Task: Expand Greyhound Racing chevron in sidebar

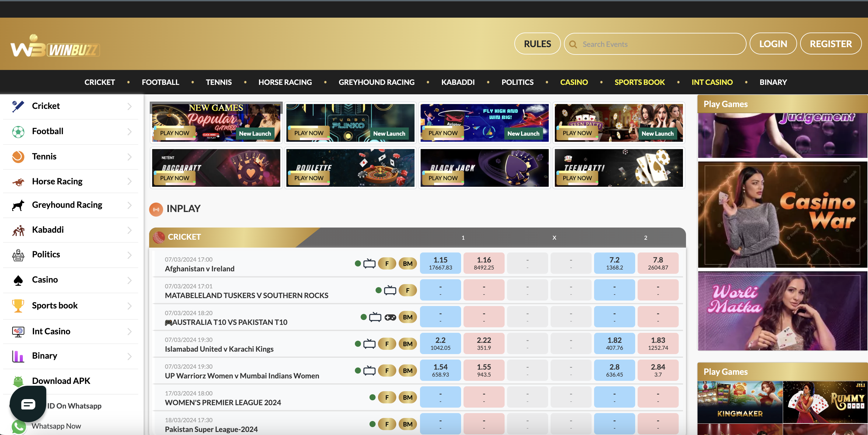Action: point(130,205)
